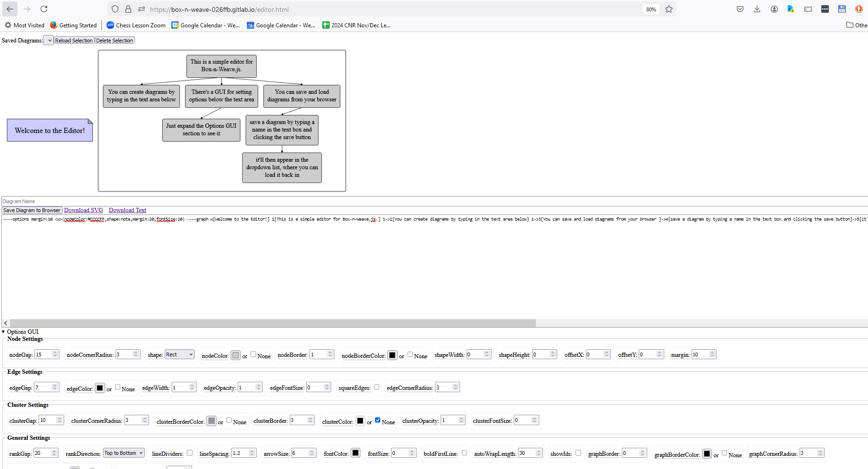Bookmark this page with the star icon
This screenshot has height=469, width=868.
(x=669, y=9)
